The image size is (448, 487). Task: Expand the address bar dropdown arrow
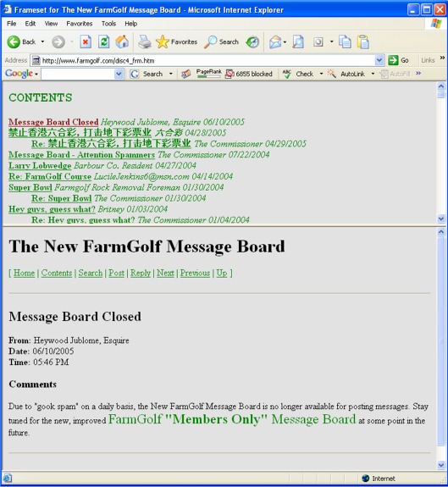[x=379, y=60]
